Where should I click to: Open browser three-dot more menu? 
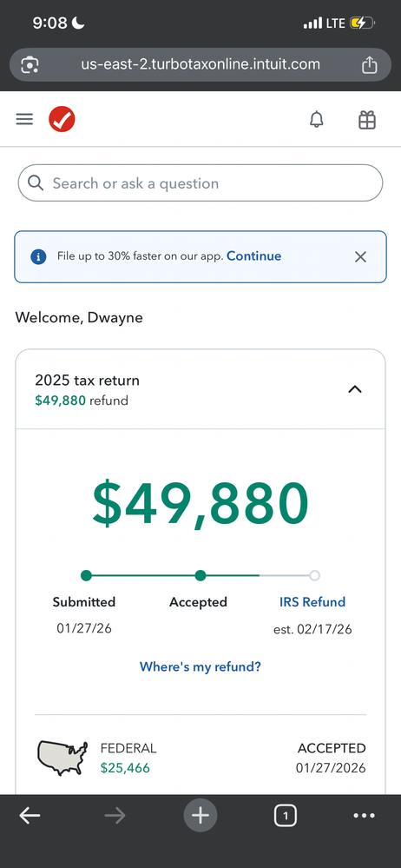364,815
